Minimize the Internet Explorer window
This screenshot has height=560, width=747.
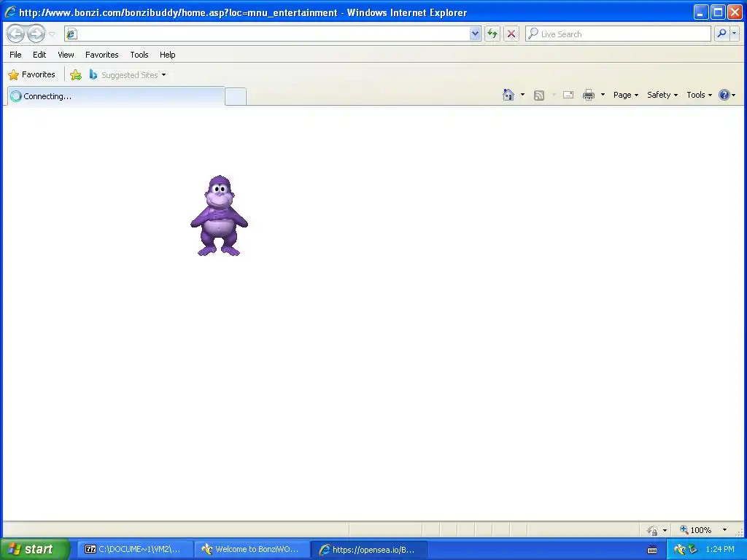(x=700, y=12)
